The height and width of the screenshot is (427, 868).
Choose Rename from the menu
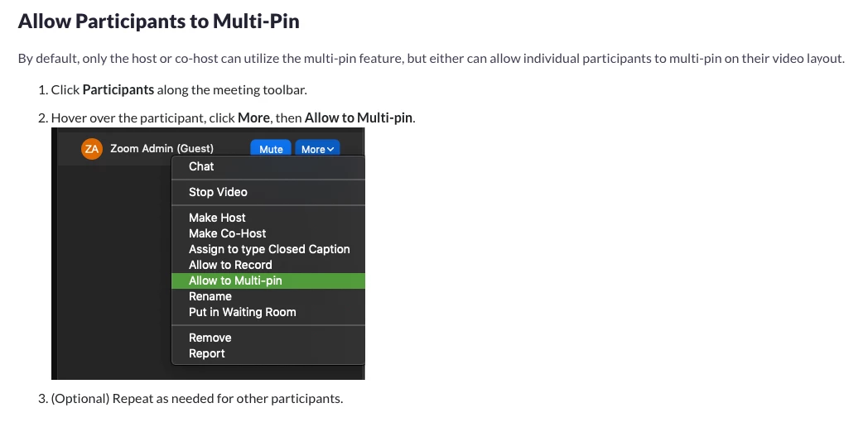(x=268, y=296)
